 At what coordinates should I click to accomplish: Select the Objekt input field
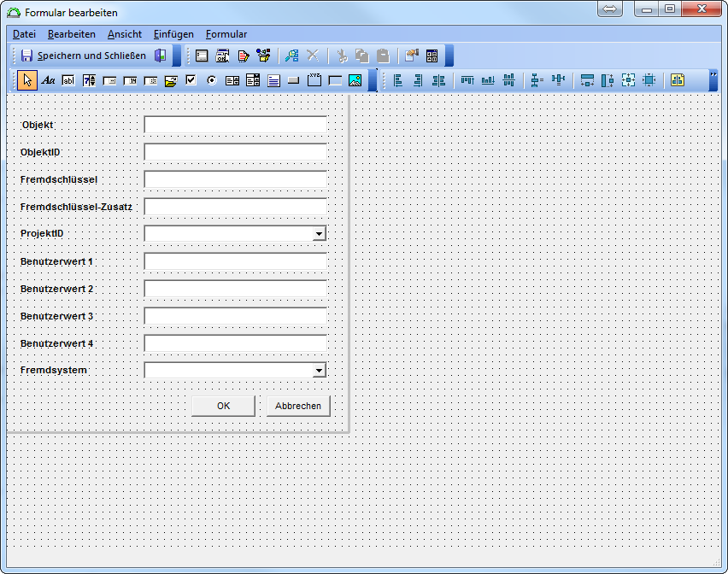tap(235, 125)
